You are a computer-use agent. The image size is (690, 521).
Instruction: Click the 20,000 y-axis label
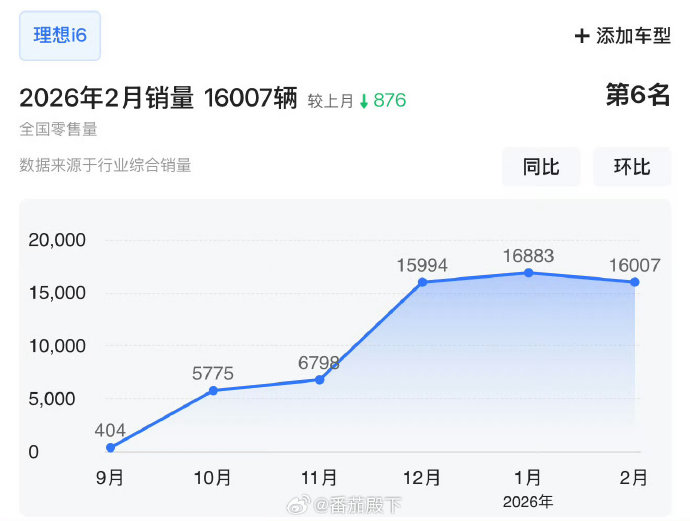tap(57, 240)
